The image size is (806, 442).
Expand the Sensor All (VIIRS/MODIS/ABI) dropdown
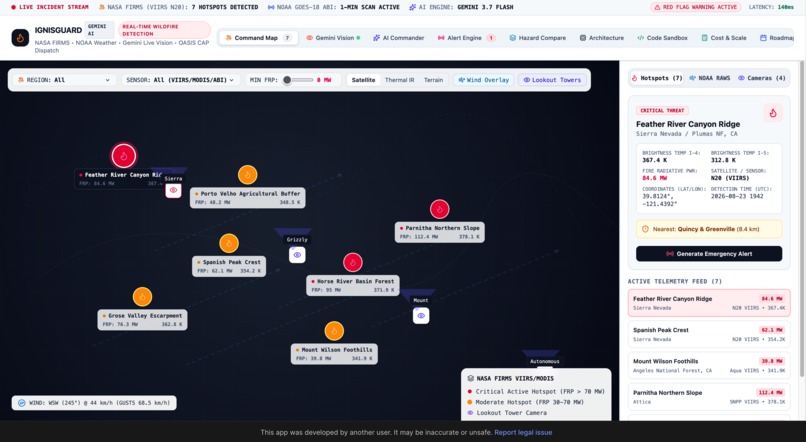pos(180,80)
